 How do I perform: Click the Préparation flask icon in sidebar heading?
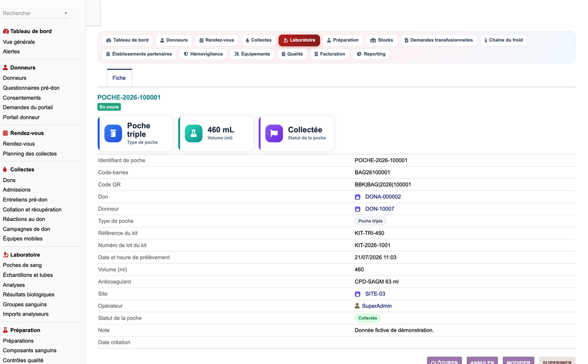6,330
